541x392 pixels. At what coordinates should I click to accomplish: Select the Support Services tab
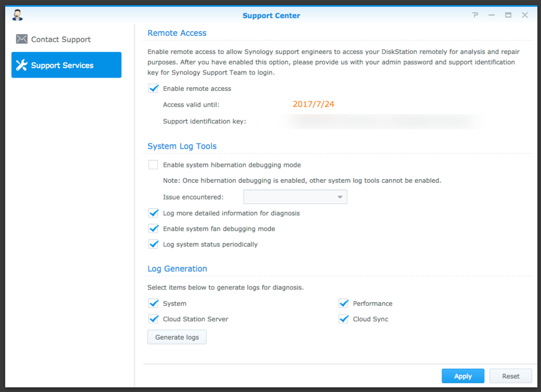pos(67,65)
